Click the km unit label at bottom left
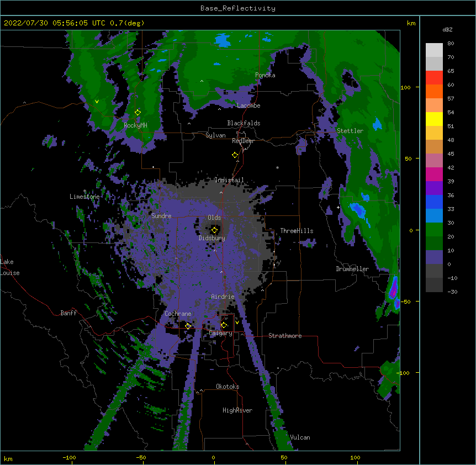476x465 pixels. 8,458
